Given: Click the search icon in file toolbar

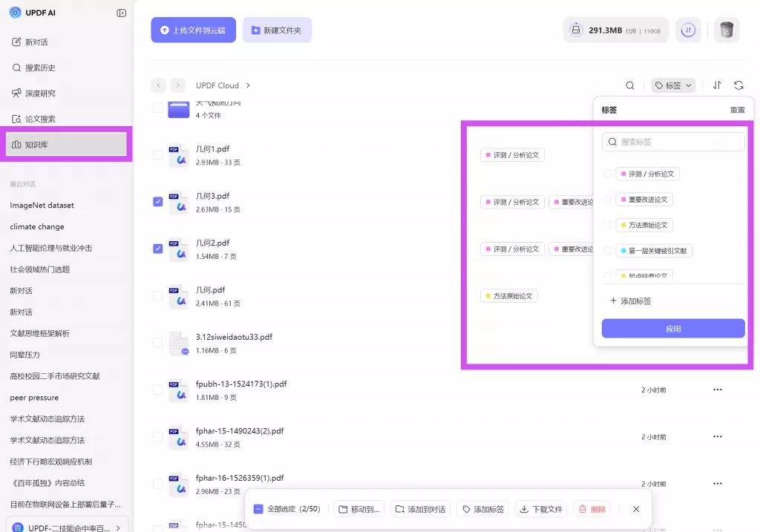Looking at the screenshot, I should (629, 85).
